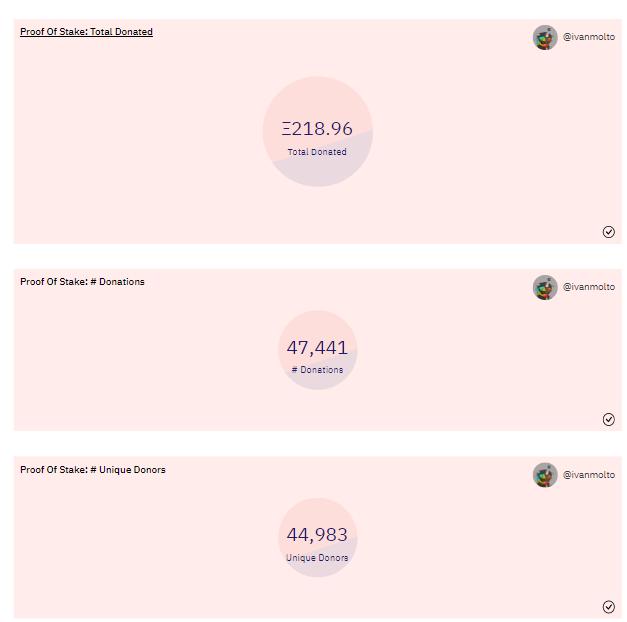Click the user avatar in # Unique Donors panel
627x622 pixels.
click(x=544, y=475)
